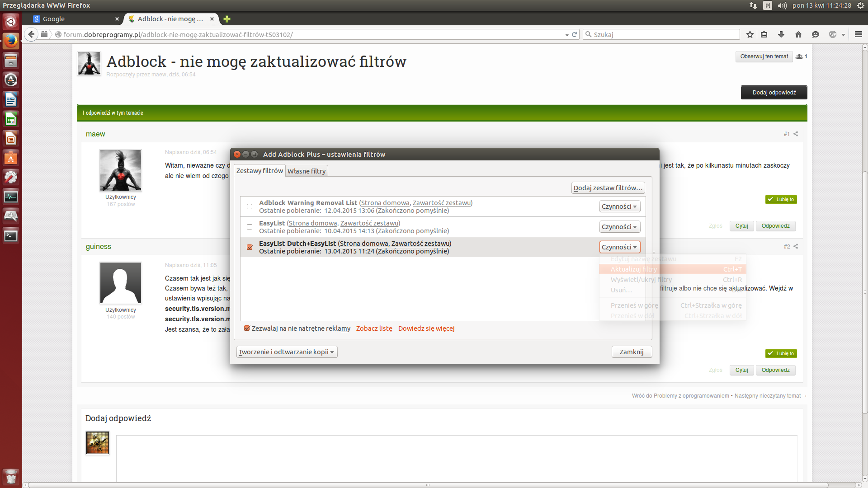The height and width of the screenshot is (488, 868).
Task: Open system volume indicator
Action: [782, 5]
